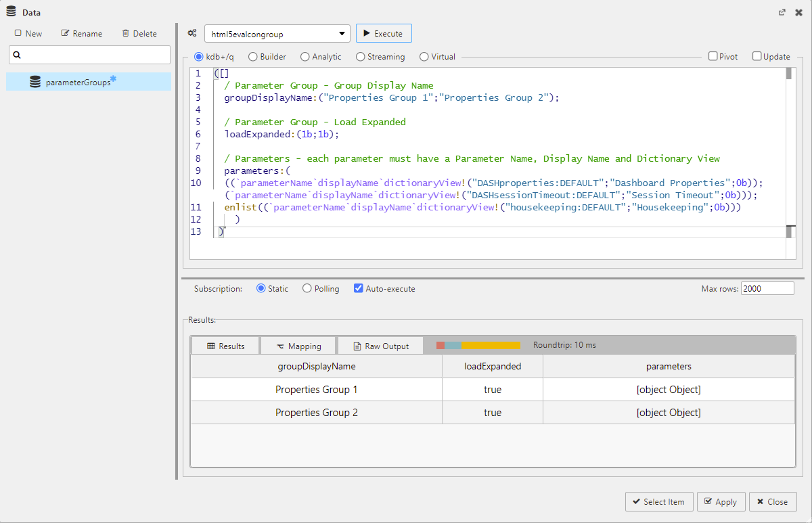Rename the selected data source
The image size is (812, 523).
[x=82, y=33]
